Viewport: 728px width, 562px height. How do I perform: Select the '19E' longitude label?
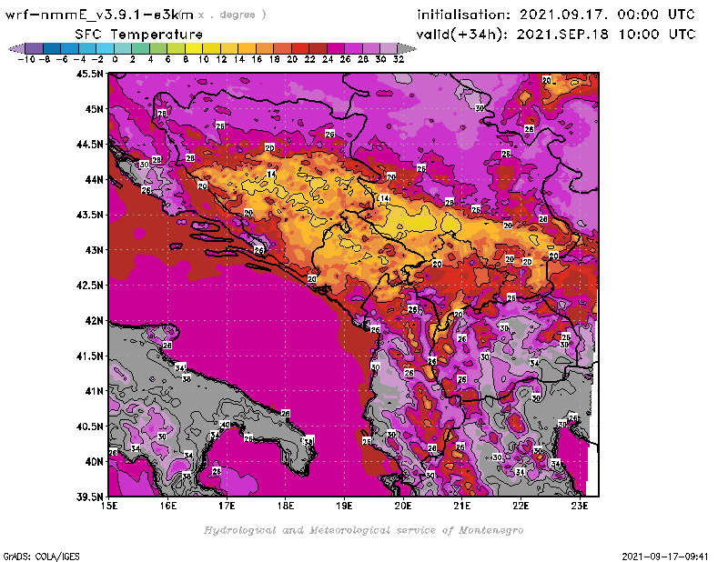[x=344, y=506]
